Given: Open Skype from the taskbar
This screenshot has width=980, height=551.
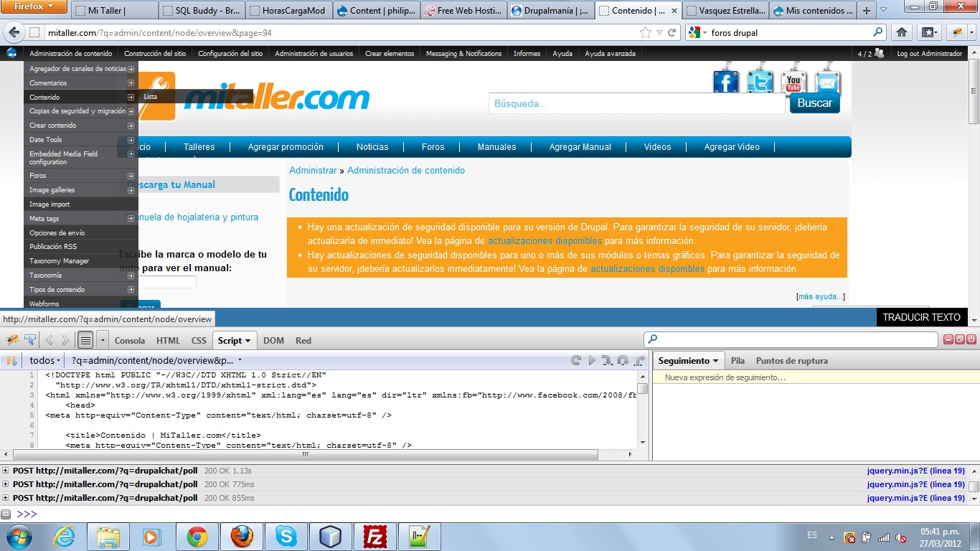Looking at the screenshot, I should pyautogui.click(x=286, y=536).
